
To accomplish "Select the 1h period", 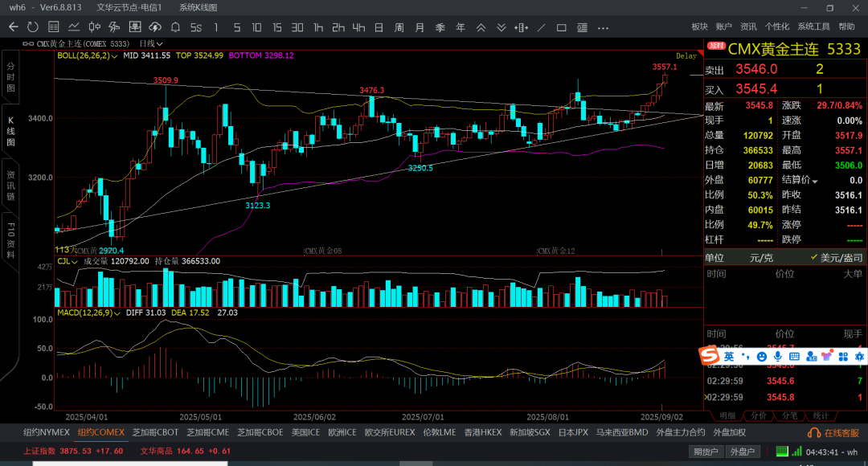I will 317,27.
